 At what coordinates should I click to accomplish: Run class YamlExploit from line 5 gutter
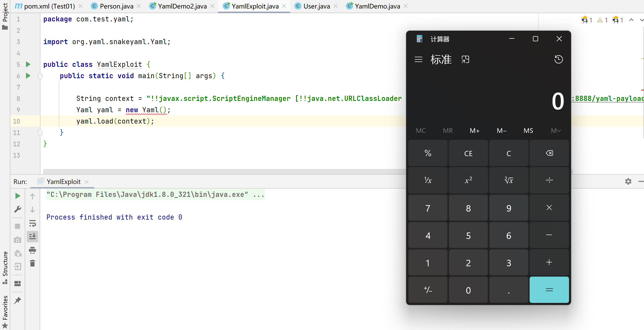coord(28,64)
